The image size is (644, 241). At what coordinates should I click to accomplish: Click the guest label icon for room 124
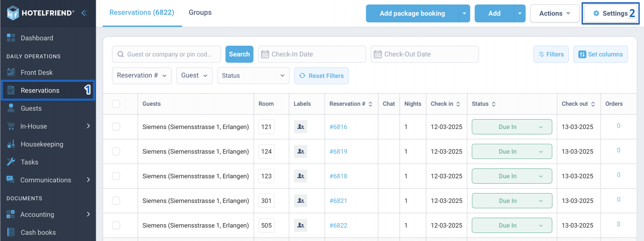301,151
